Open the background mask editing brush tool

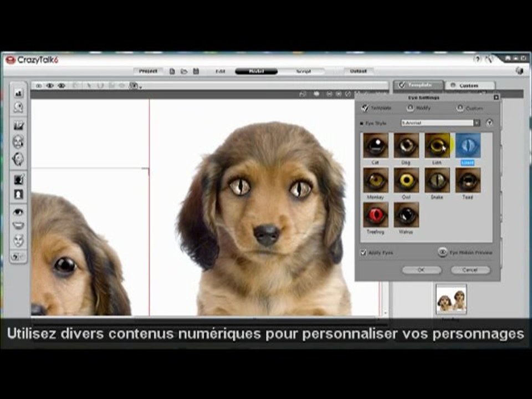point(18,179)
